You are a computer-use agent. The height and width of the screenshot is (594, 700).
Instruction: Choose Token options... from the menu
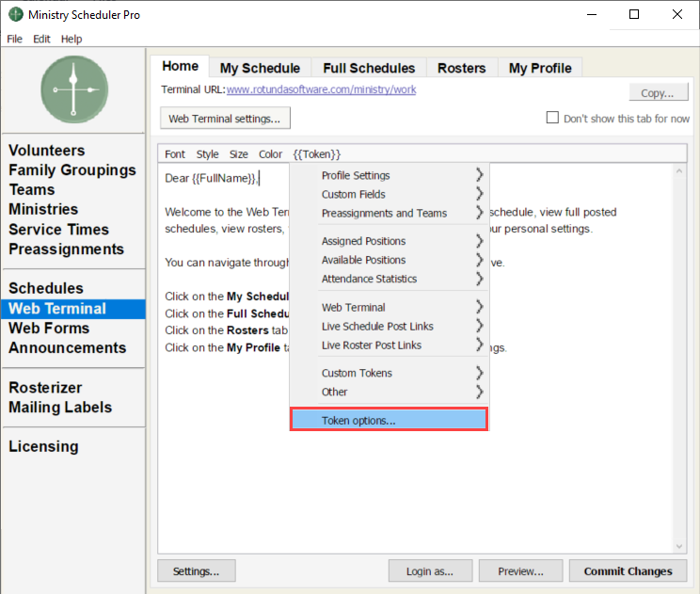pos(389,420)
